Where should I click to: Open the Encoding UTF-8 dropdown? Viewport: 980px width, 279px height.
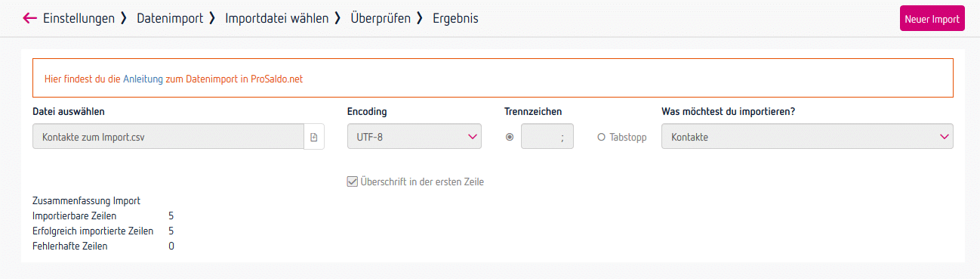tap(414, 137)
